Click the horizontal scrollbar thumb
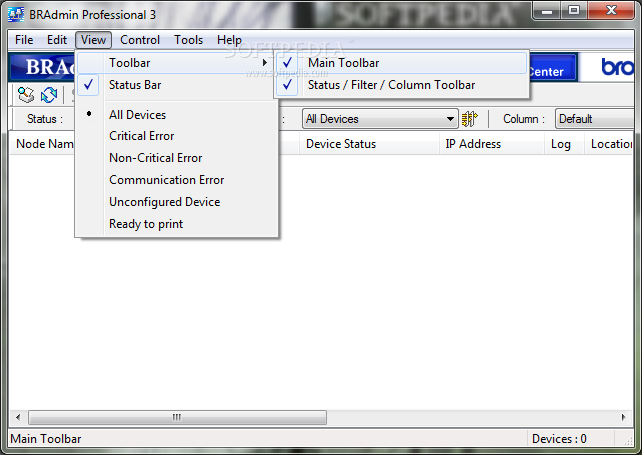 177,418
